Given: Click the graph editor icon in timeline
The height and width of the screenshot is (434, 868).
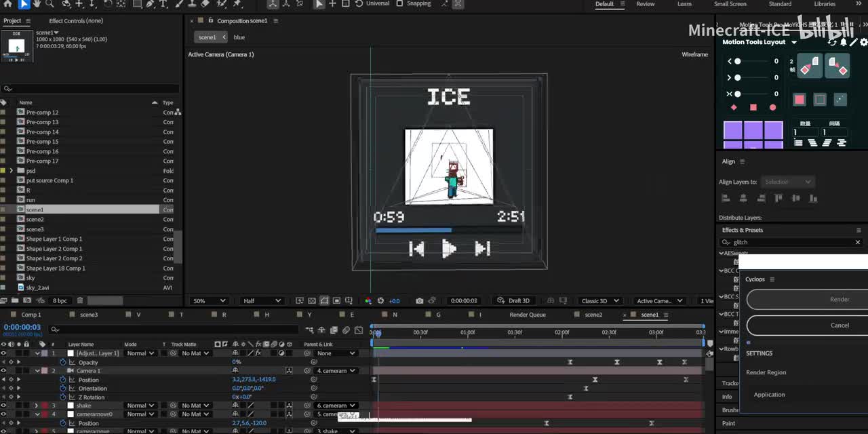Looking at the screenshot, I should click(x=359, y=330).
